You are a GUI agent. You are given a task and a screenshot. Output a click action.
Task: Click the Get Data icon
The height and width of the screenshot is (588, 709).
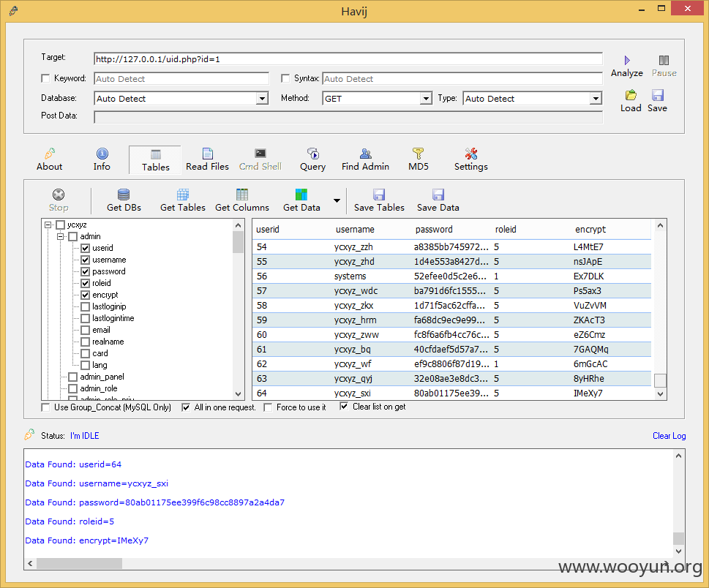301,195
